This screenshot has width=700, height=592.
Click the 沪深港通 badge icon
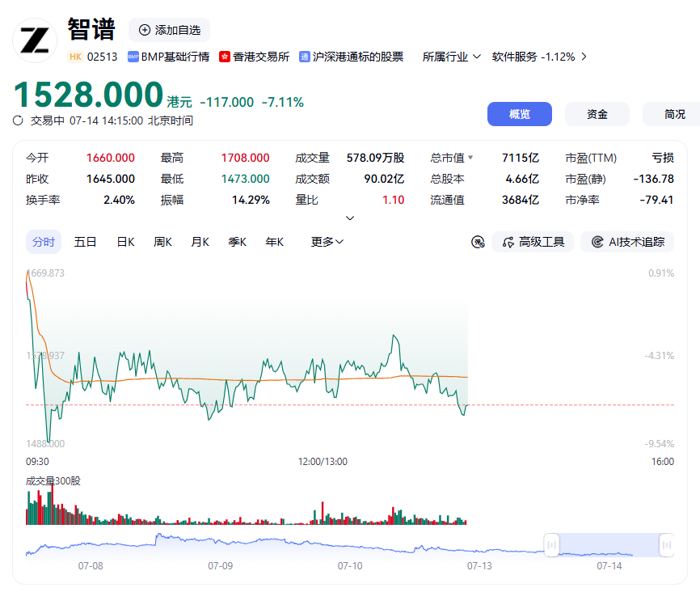(305, 57)
